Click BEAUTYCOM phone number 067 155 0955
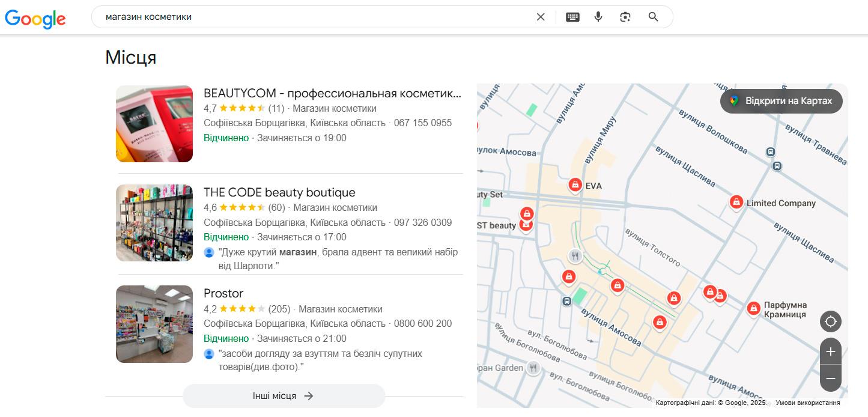Screen dimensions: 868x417 423,123
